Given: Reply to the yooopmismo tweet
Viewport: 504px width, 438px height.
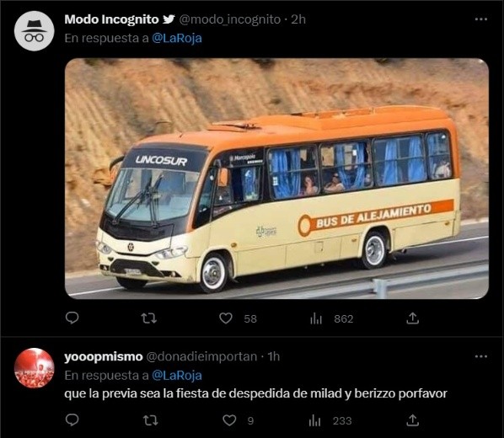Looking at the screenshot, I should point(72,419).
